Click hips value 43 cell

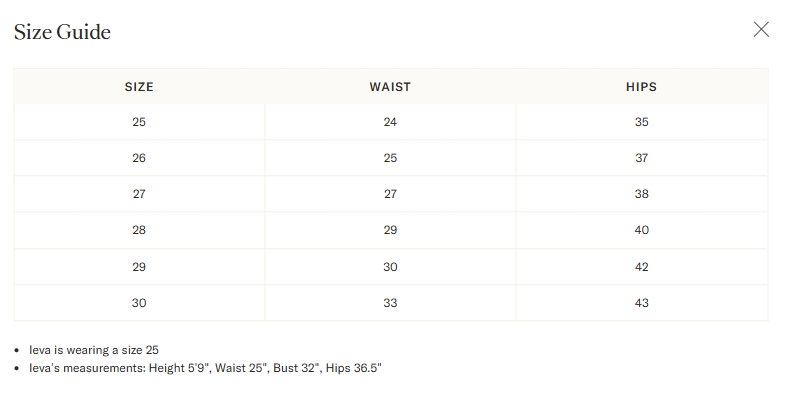(642, 303)
